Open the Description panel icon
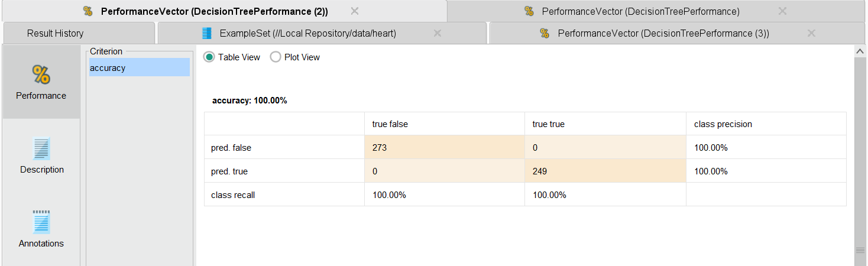 click(x=41, y=149)
